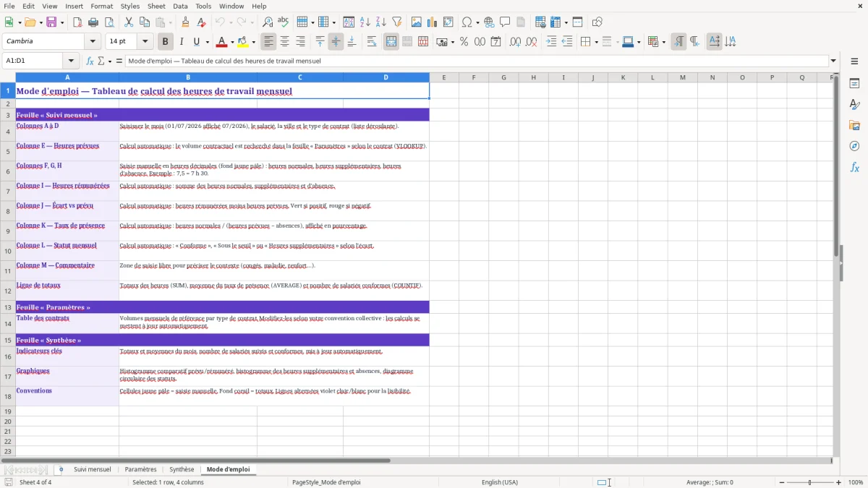The width and height of the screenshot is (868, 488).
Task: Toggle Center Horizontally alignment
Action: [284, 42]
